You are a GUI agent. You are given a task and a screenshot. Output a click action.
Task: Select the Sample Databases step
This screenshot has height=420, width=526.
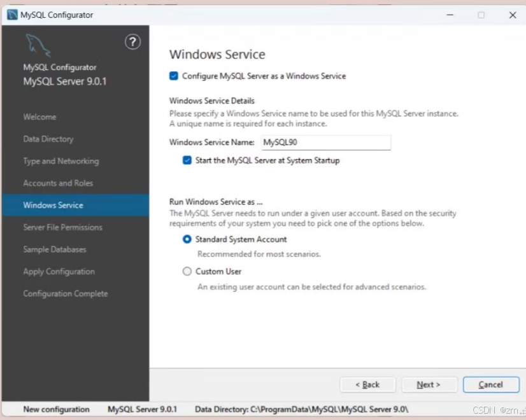[x=58, y=249]
